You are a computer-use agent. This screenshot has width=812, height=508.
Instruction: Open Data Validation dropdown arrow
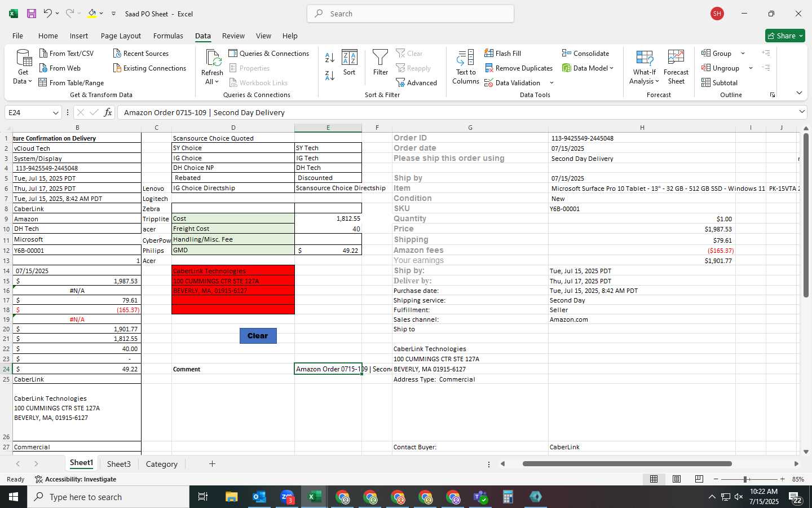551,83
